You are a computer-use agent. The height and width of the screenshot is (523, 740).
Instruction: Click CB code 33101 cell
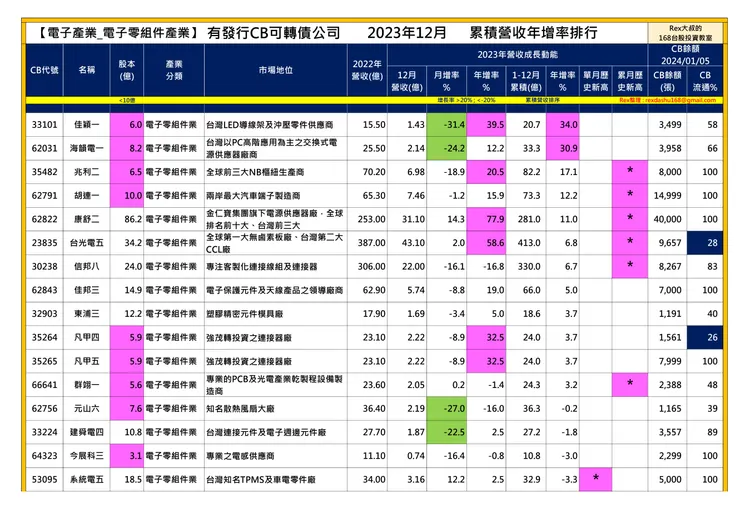coord(44,125)
